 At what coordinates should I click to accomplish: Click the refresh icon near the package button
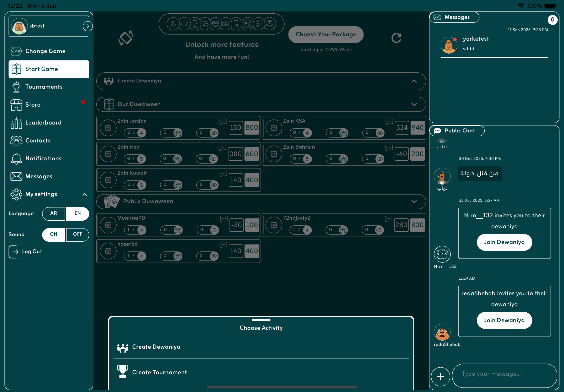point(396,38)
